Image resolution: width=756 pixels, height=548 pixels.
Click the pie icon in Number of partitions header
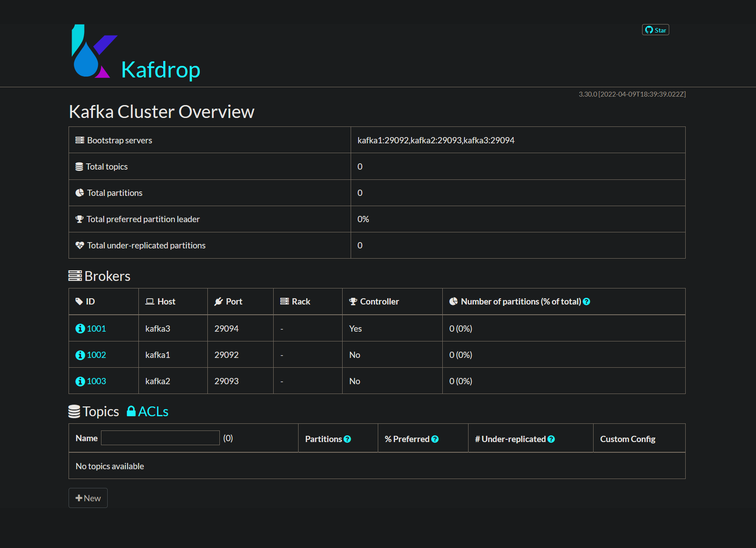(x=453, y=301)
